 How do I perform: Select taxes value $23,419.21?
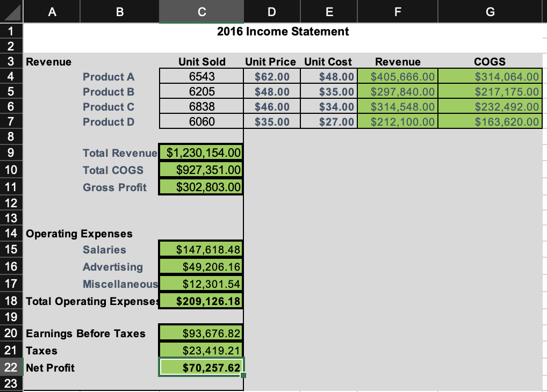coord(201,350)
